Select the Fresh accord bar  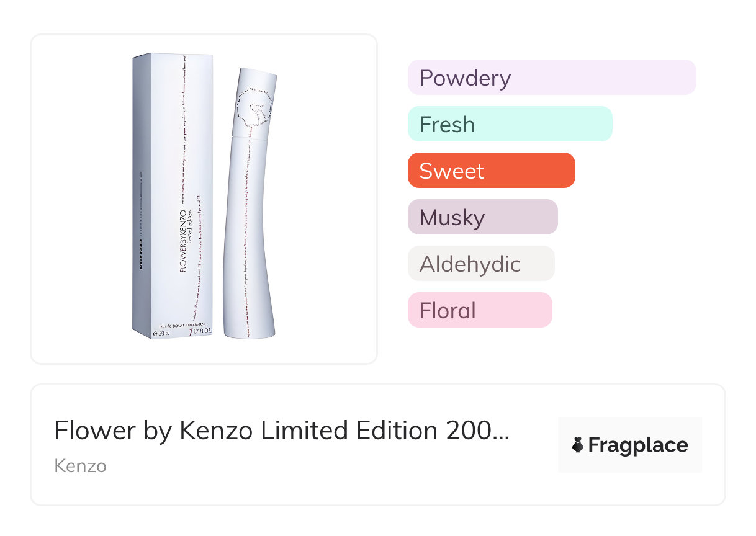[x=510, y=124]
